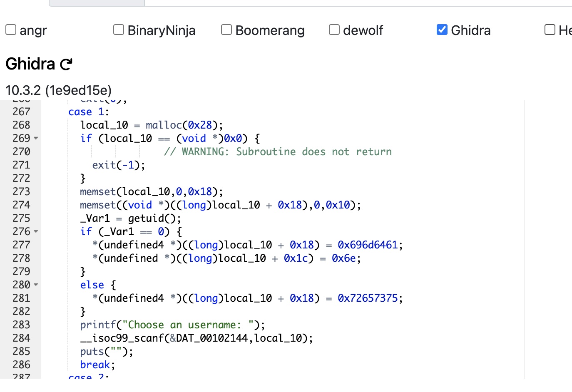Click the Ghidra heading text
This screenshot has height=392, width=572.
pyautogui.click(x=30, y=64)
